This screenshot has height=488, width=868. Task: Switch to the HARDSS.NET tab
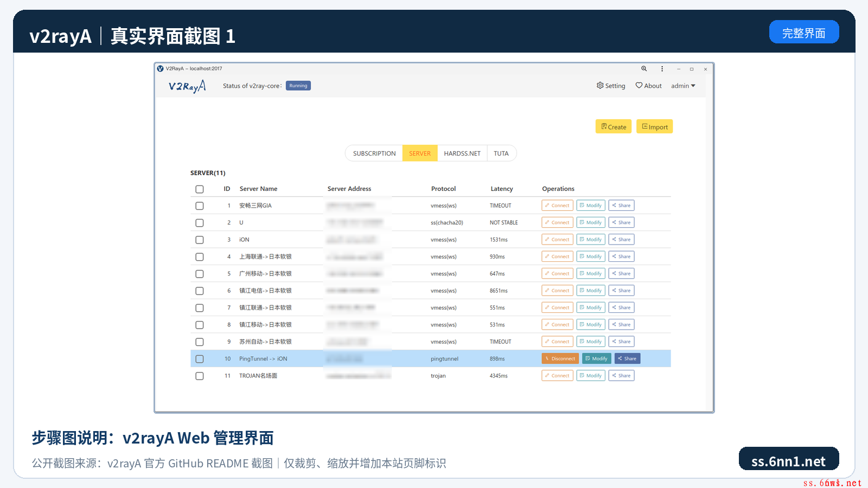pyautogui.click(x=462, y=153)
